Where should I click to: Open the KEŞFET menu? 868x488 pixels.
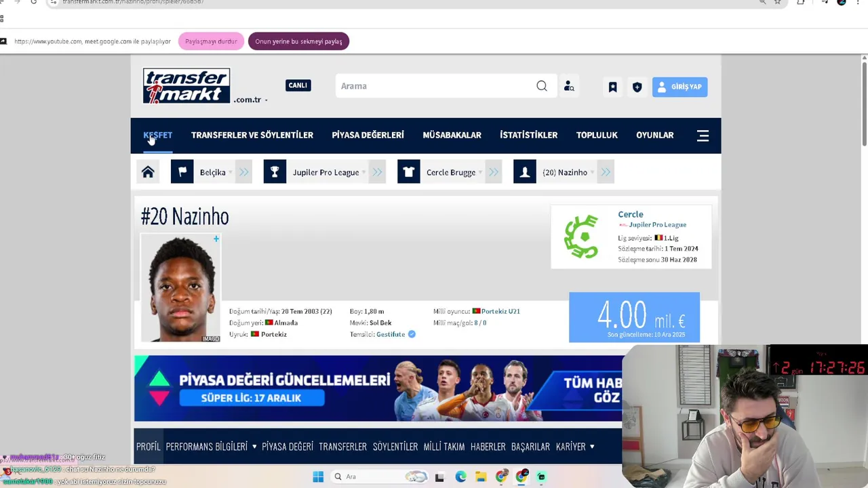pyautogui.click(x=157, y=135)
